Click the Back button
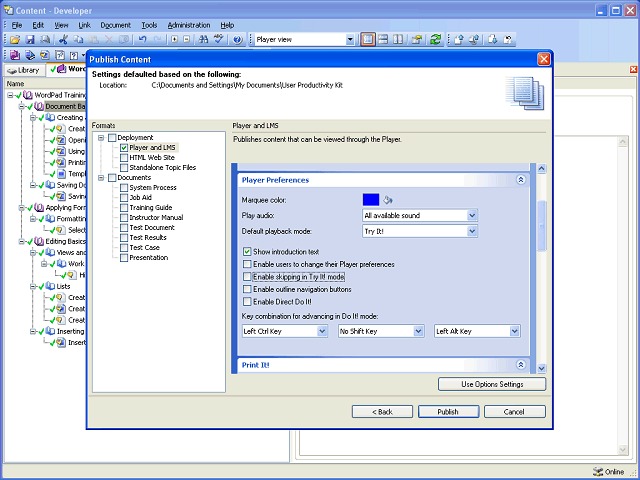The width and height of the screenshot is (640, 480). (382, 412)
